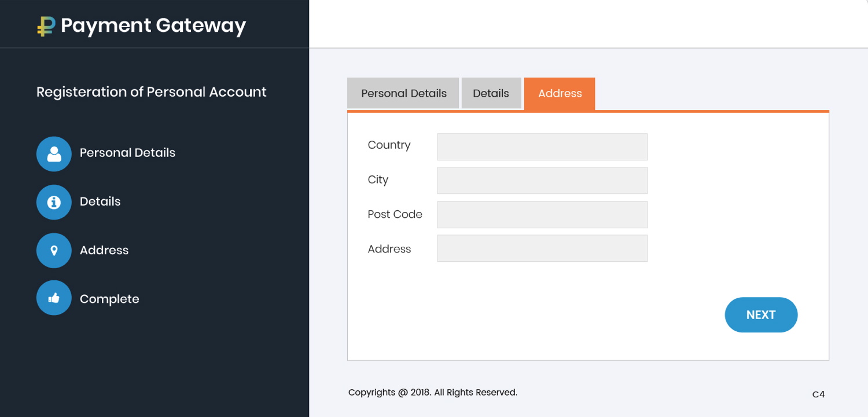This screenshot has width=868, height=417.
Task: Jump to Address step in sidebar
Action: click(x=104, y=250)
